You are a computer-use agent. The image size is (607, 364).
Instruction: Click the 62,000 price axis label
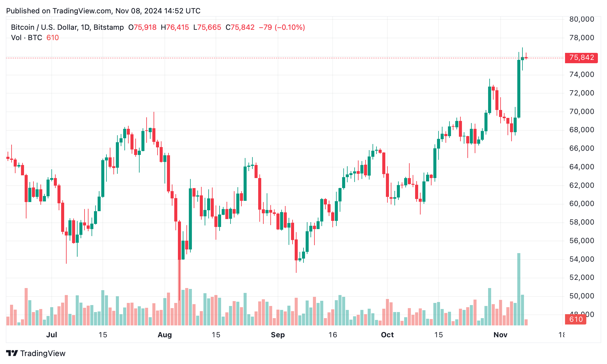click(x=582, y=185)
